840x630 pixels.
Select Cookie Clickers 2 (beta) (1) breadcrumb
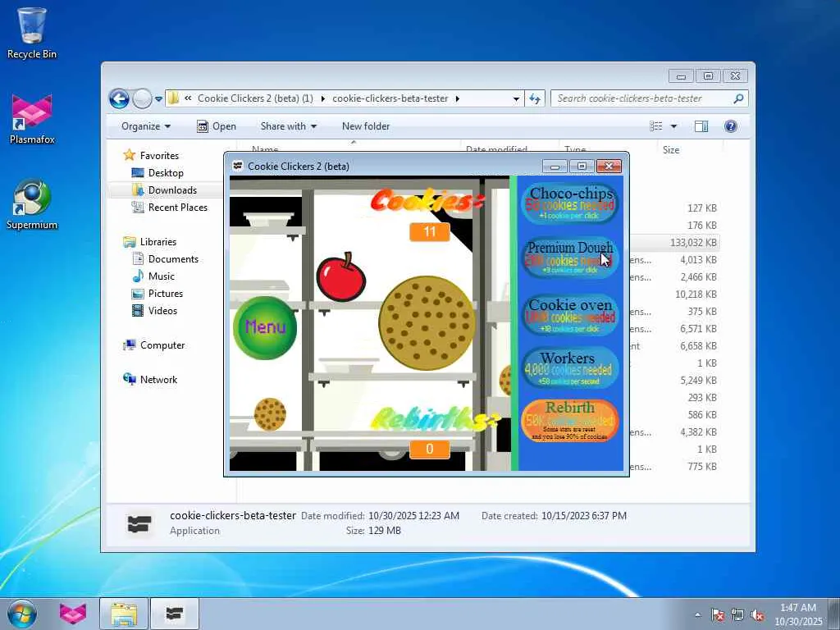(255, 98)
